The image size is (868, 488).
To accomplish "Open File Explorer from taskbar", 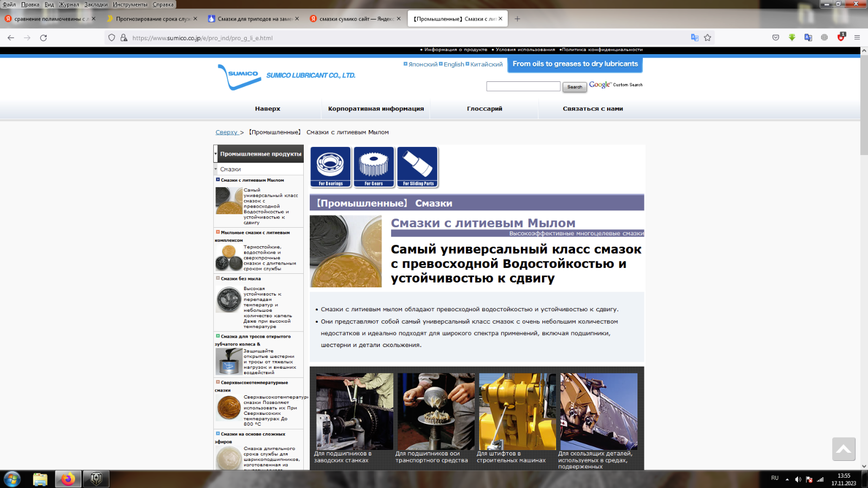I will click(x=40, y=479).
